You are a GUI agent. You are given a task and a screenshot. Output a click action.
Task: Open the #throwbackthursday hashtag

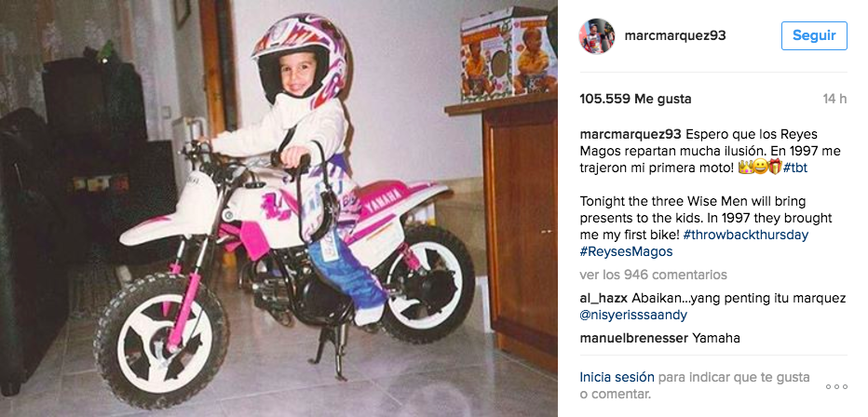747,235
